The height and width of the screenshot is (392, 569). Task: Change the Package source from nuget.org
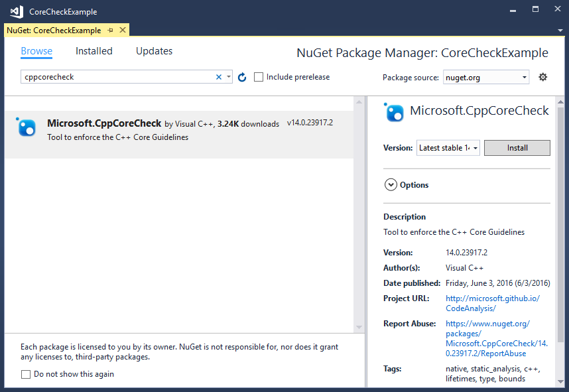click(x=486, y=77)
